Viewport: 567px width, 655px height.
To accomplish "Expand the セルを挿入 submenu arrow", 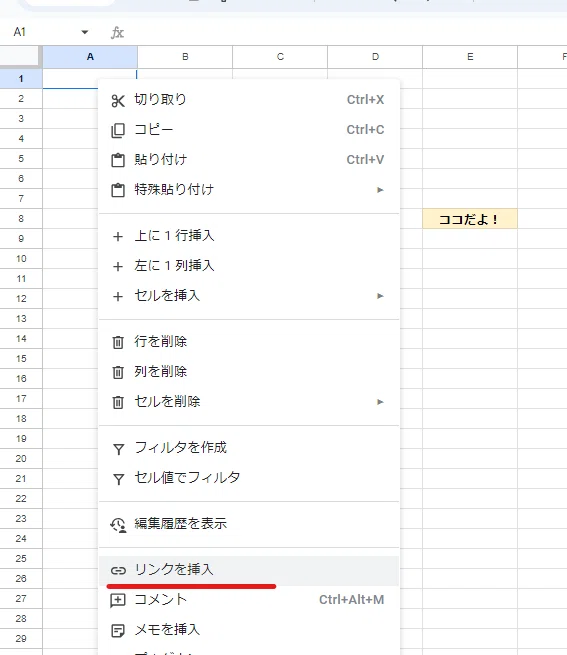I will (x=380, y=296).
